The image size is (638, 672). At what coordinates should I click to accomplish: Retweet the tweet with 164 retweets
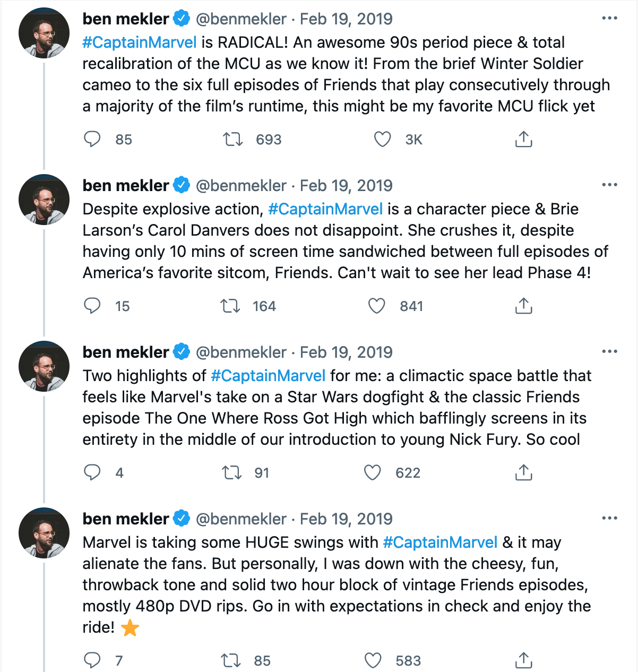coord(230,306)
